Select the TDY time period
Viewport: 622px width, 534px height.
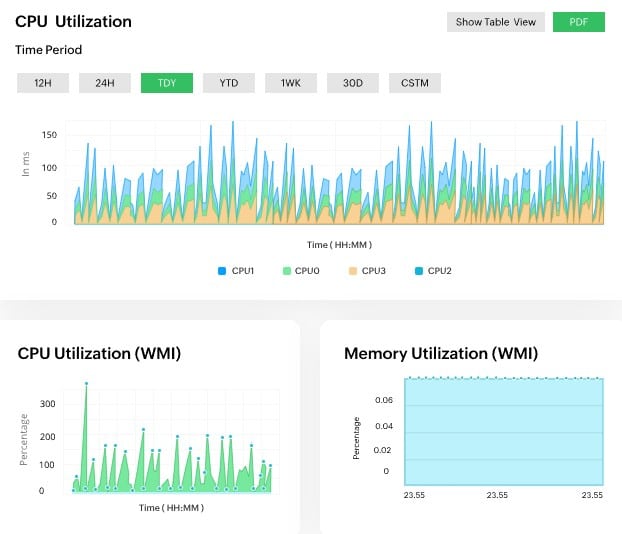(x=167, y=83)
